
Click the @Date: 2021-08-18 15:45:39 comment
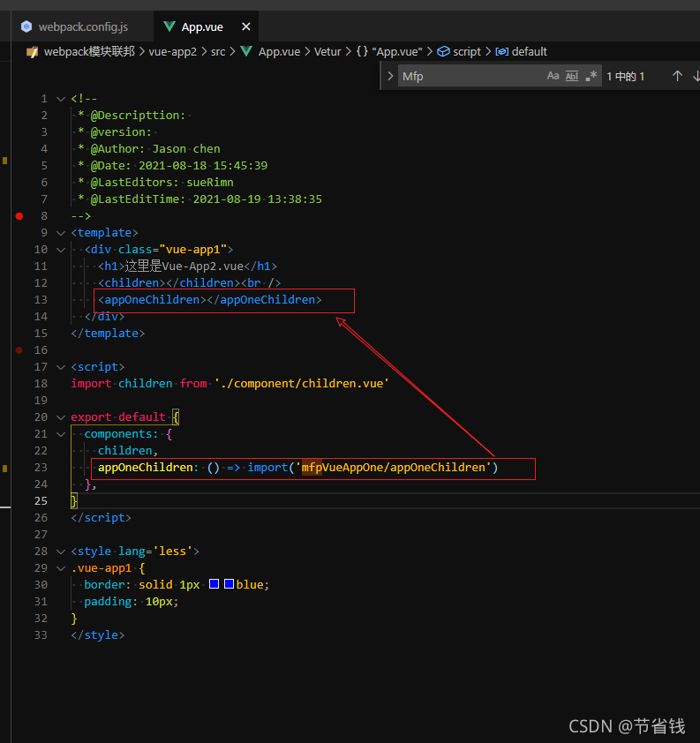click(x=179, y=165)
